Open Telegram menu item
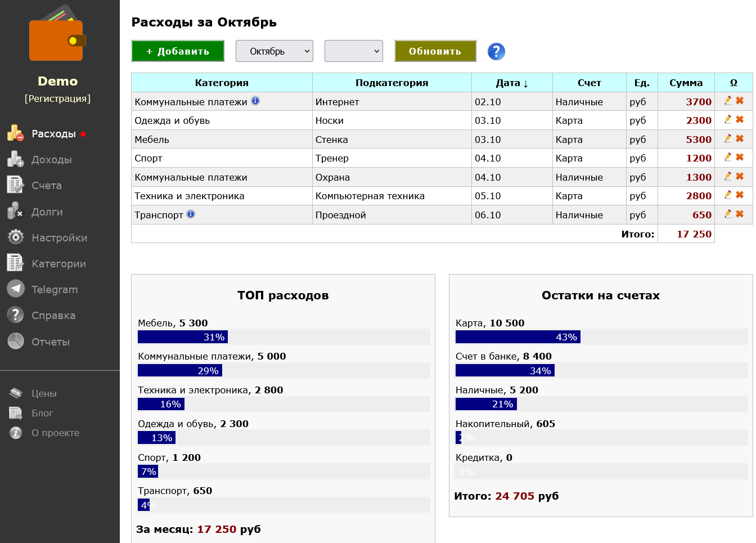756x543 pixels. coord(54,290)
